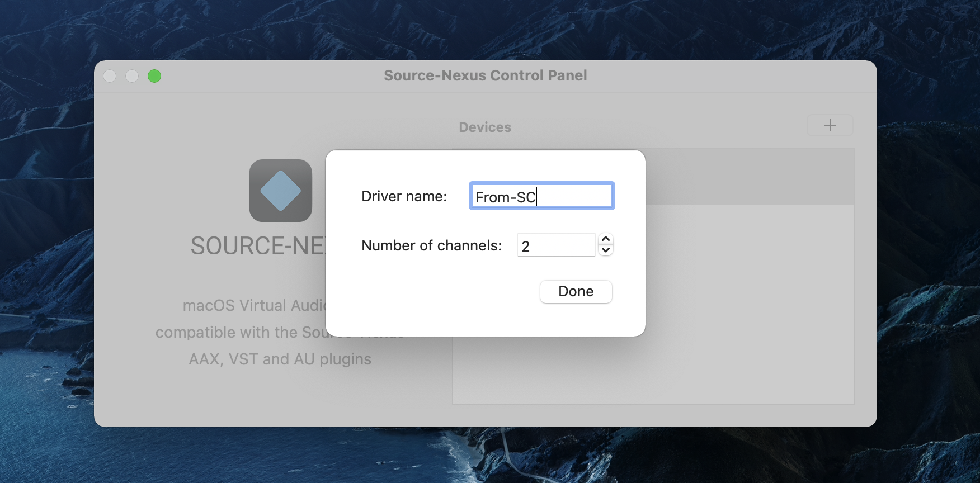Decrease channel count with down stepper arrow
The height and width of the screenshot is (483, 980).
point(605,250)
